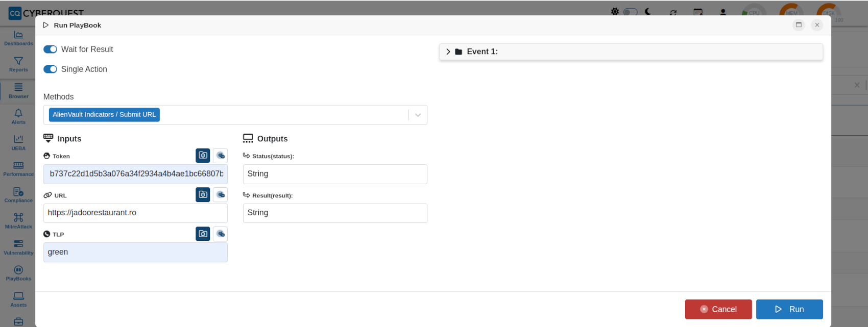Cancel the playbook run
This screenshot has width=868, height=327.
click(718, 309)
